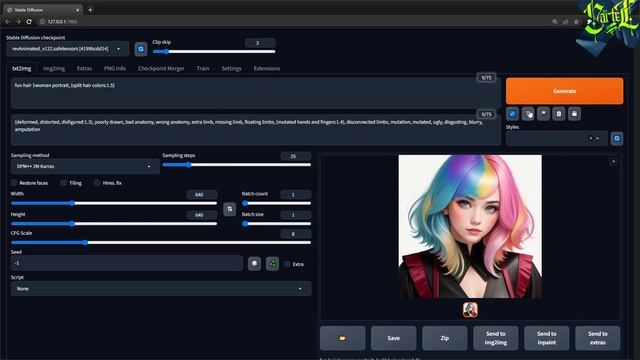This screenshot has height=360, width=640.
Task: Refresh the checkpoint list icon
Action: tap(141, 49)
